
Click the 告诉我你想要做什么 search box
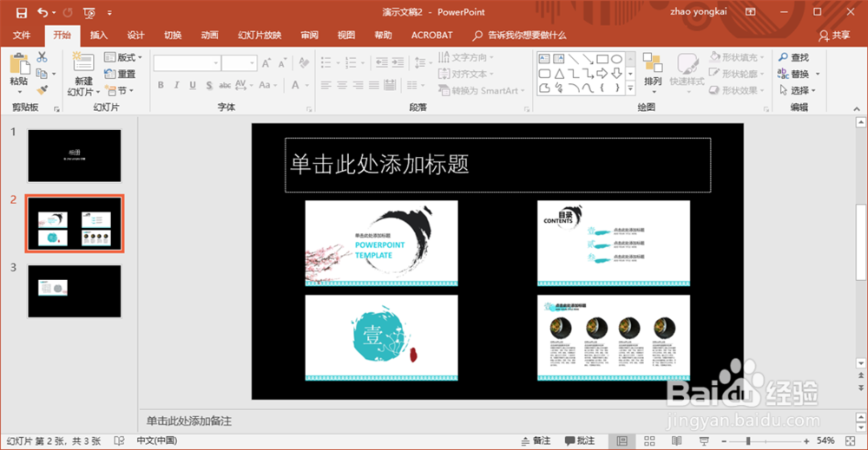[519, 36]
